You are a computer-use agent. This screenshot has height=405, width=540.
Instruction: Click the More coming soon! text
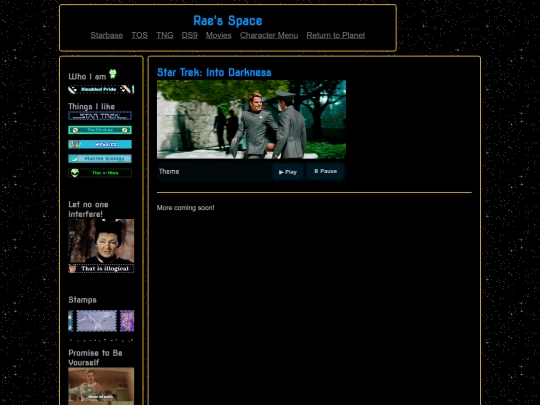click(x=185, y=208)
